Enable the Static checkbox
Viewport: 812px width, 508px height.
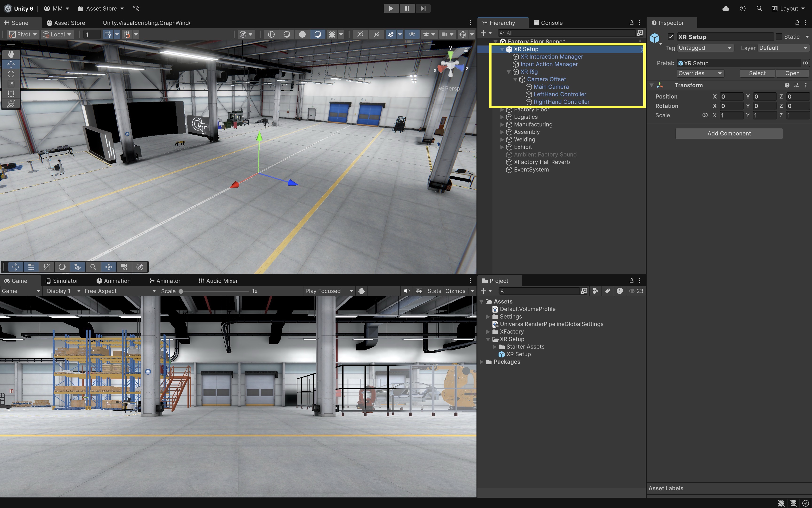coord(779,37)
